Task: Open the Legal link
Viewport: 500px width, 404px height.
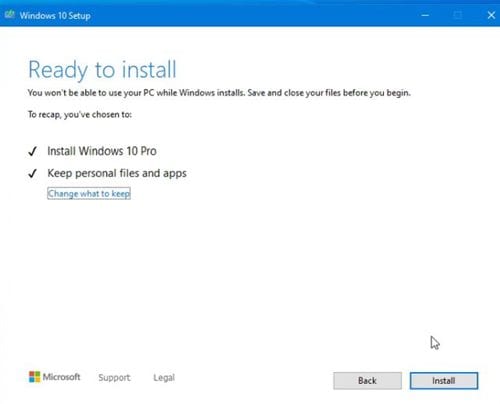Action: pyautogui.click(x=164, y=378)
